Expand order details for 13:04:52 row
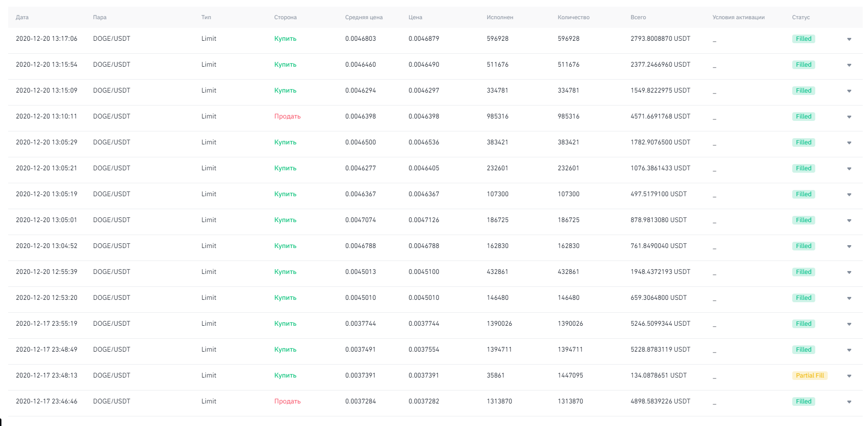 (x=849, y=247)
